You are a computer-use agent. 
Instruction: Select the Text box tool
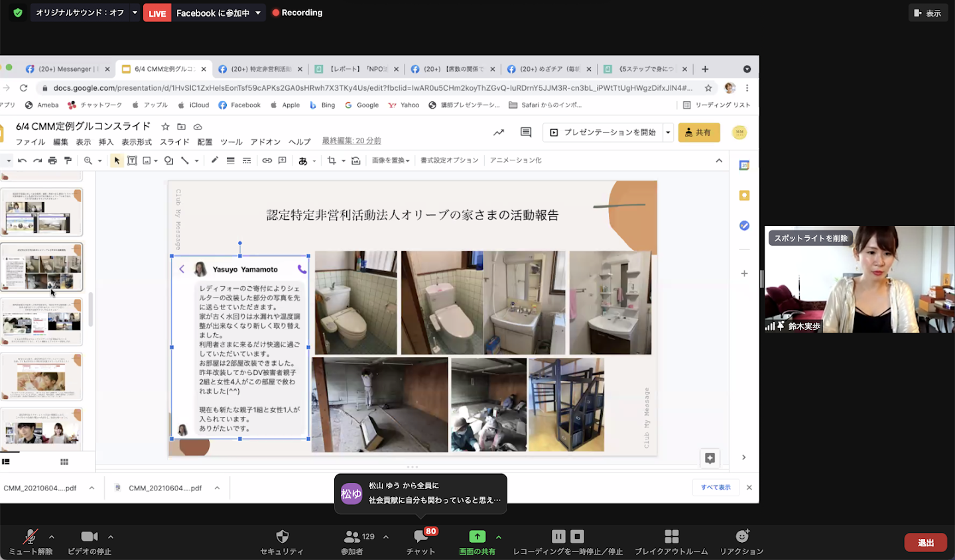pos(132,160)
